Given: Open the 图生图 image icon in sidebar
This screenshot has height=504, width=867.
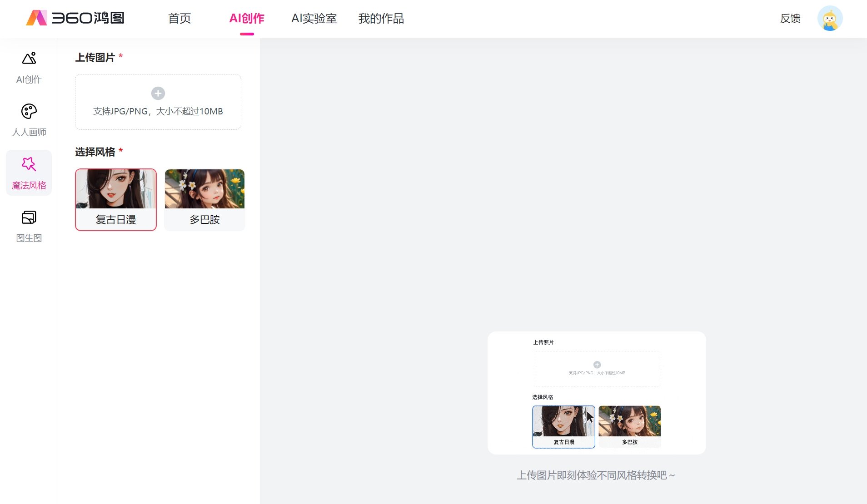Looking at the screenshot, I should pyautogui.click(x=29, y=217).
